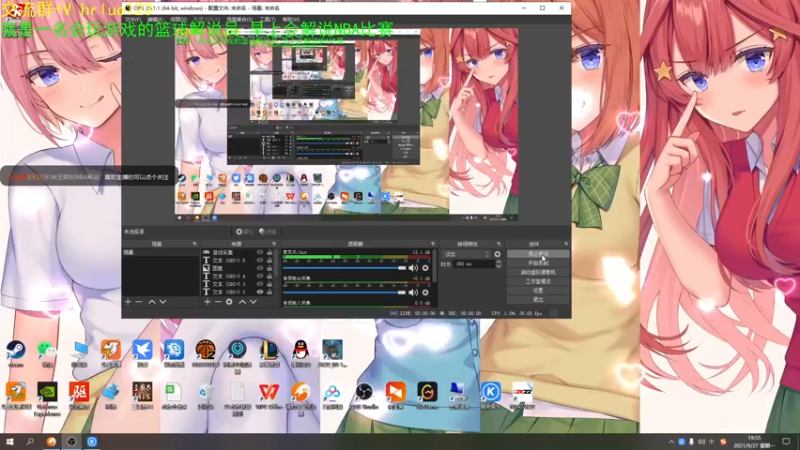This screenshot has width=800, height=450.
Task: Toggle visibility of text (GDI+) 2 source
Action: pyautogui.click(x=260, y=292)
